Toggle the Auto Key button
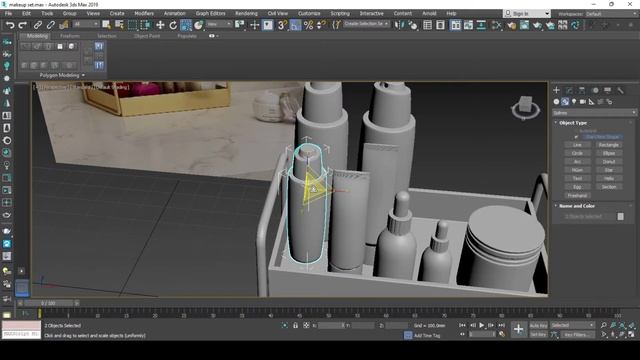Viewport: 640px width, 360px height. 538,325
